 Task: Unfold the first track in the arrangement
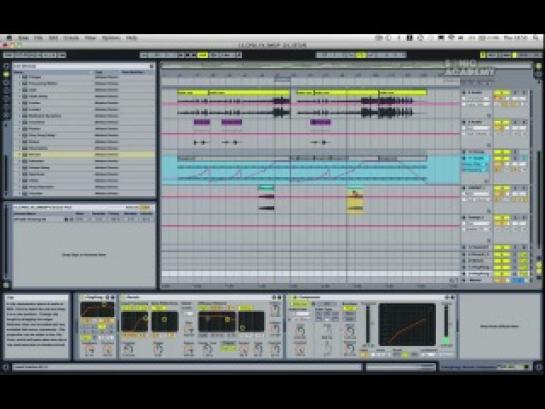point(464,93)
